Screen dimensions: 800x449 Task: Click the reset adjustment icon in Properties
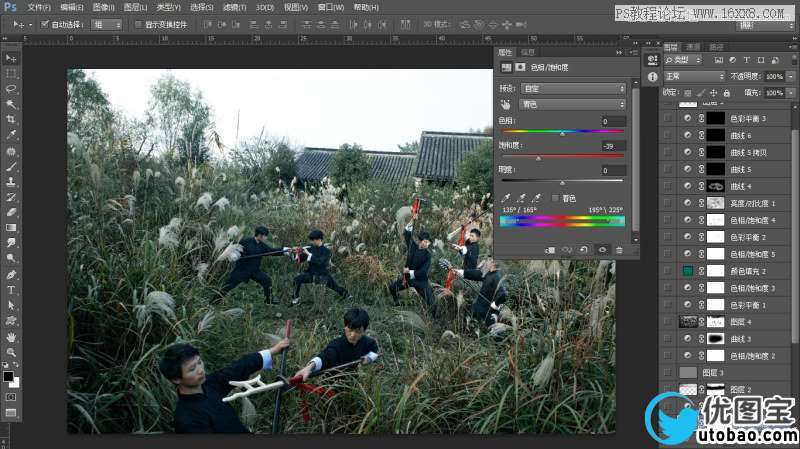[584, 250]
